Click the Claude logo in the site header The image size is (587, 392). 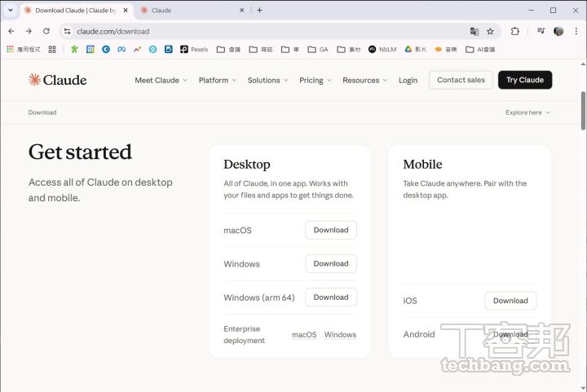point(58,80)
